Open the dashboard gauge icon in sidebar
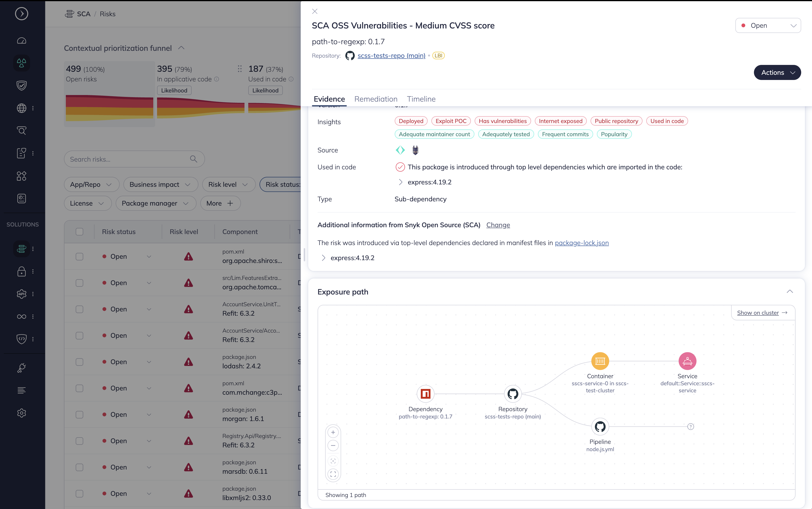 pos(22,41)
